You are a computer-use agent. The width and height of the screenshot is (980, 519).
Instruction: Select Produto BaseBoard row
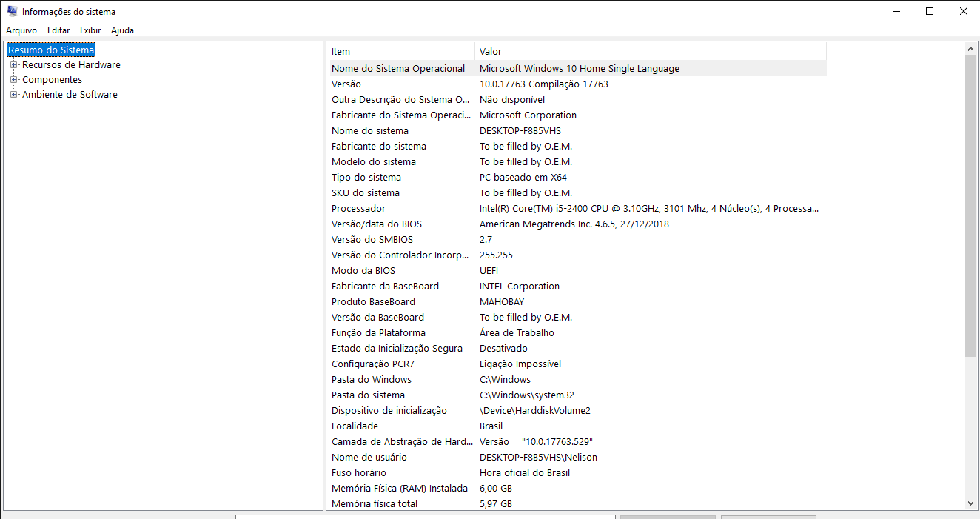pos(577,301)
